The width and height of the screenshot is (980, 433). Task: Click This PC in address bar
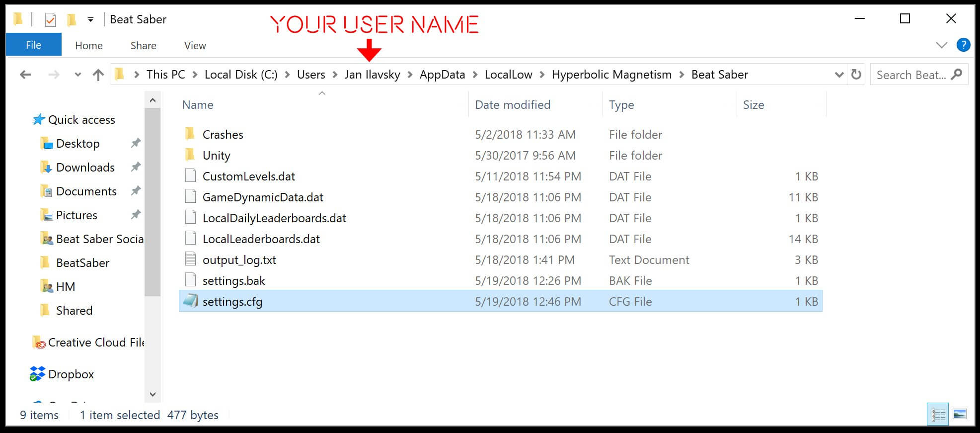[165, 75]
